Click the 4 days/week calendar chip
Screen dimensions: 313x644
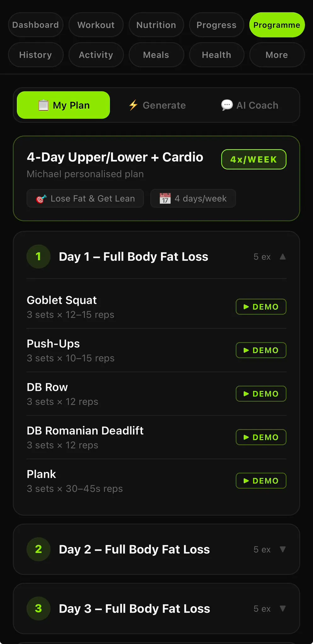[x=193, y=198]
